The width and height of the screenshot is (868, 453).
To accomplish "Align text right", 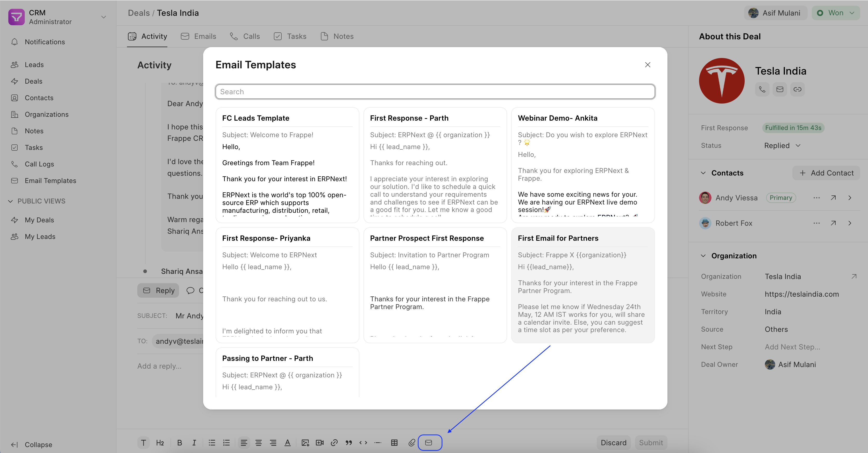I will click(x=273, y=443).
